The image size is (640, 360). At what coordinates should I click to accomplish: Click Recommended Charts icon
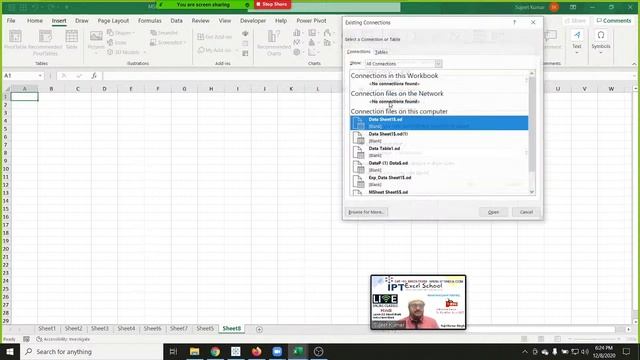274,42
